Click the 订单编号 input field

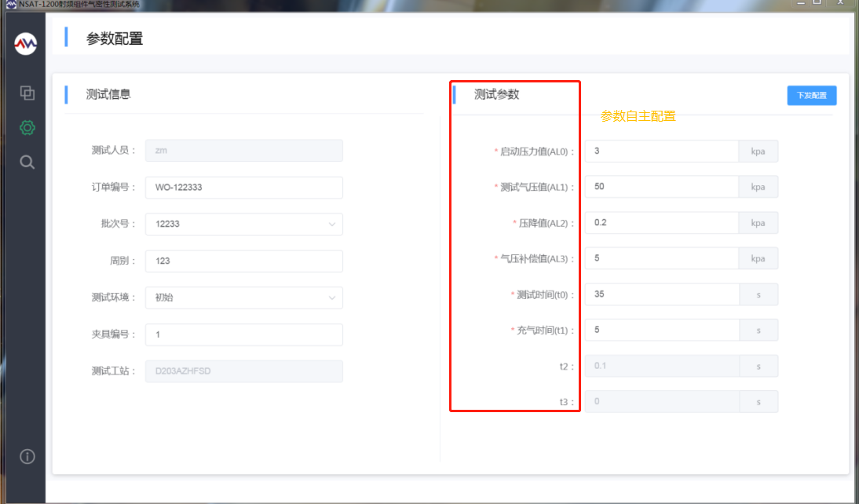(x=243, y=188)
